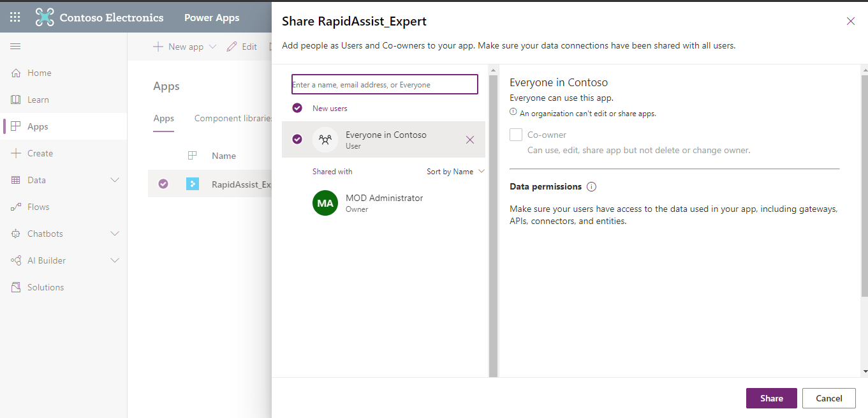Click the Contoso Electronics title text
The height and width of the screenshot is (418, 868).
click(112, 18)
